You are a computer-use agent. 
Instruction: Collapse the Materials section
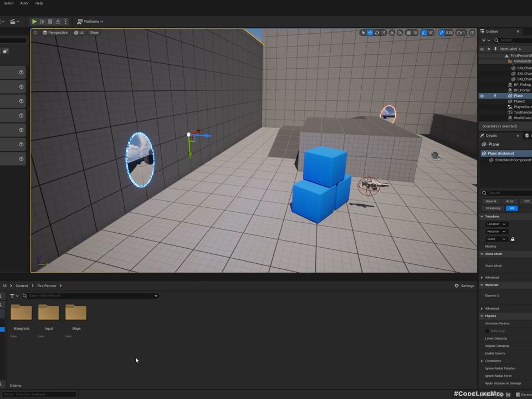482,285
